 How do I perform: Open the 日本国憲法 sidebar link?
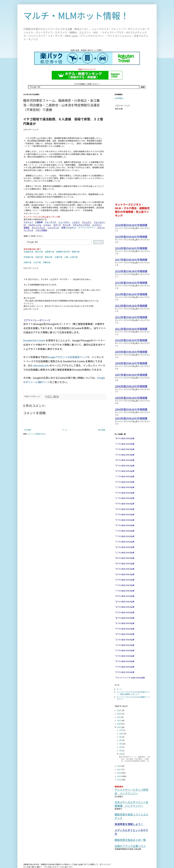[x=119, y=98]
